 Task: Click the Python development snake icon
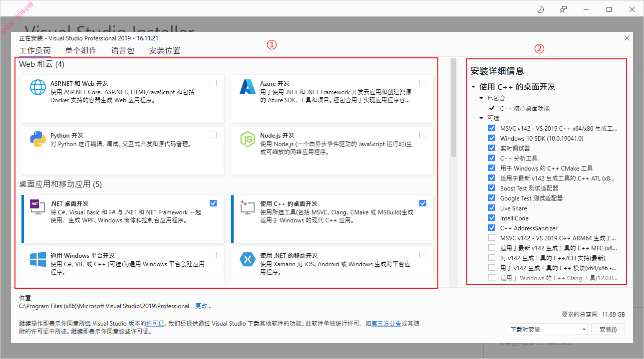[x=38, y=139]
